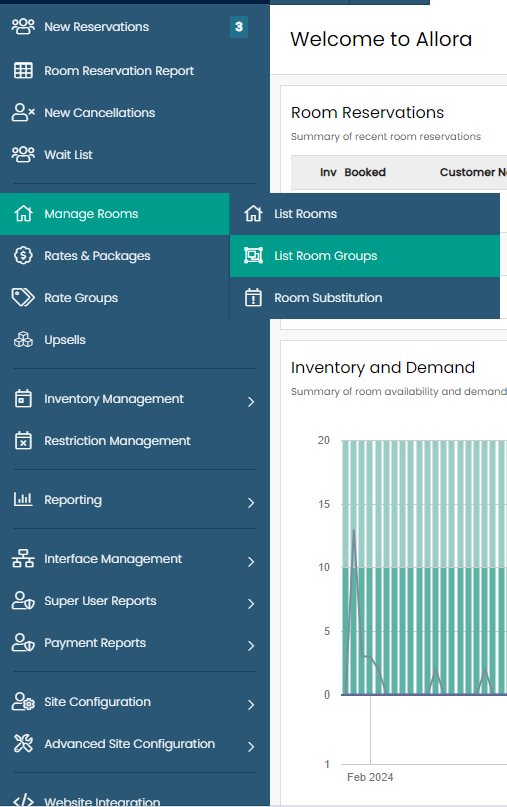This screenshot has height=807, width=507.
Task: Open the Manage Rooms menu item
Action: click(x=115, y=214)
